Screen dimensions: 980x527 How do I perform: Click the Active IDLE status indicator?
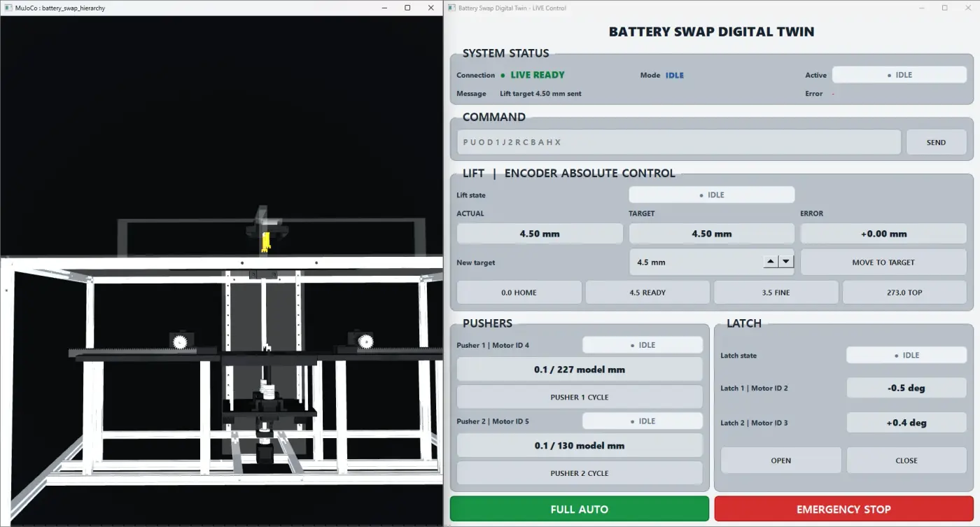[899, 75]
